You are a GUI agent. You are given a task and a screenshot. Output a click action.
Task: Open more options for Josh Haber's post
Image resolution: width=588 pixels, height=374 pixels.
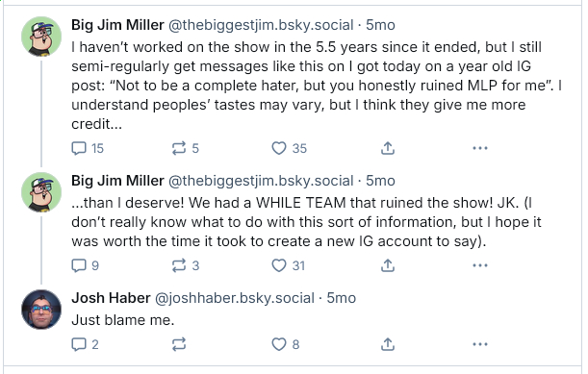pos(480,344)
